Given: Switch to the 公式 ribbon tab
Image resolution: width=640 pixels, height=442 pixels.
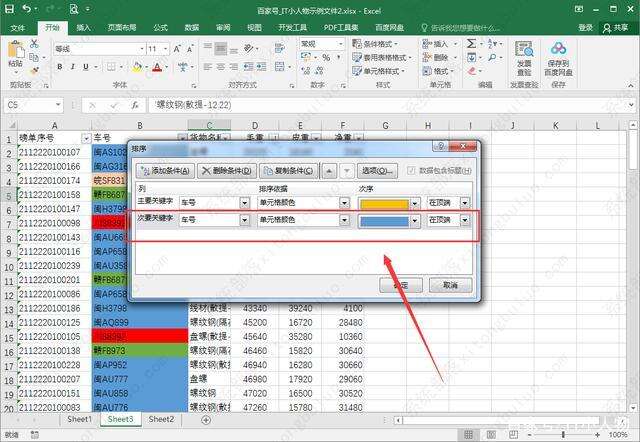Looking at the screenshot, I should coord(160,28).
